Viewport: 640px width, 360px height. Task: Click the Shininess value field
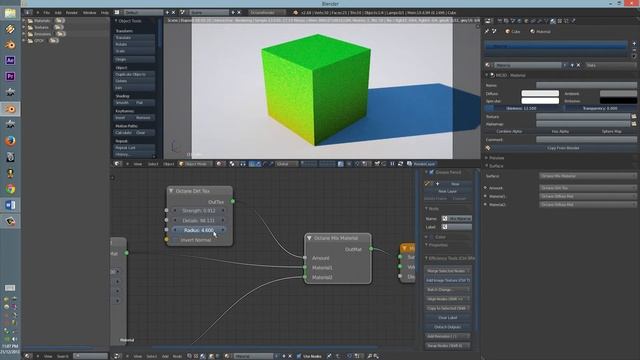click(x=524, y=109)
